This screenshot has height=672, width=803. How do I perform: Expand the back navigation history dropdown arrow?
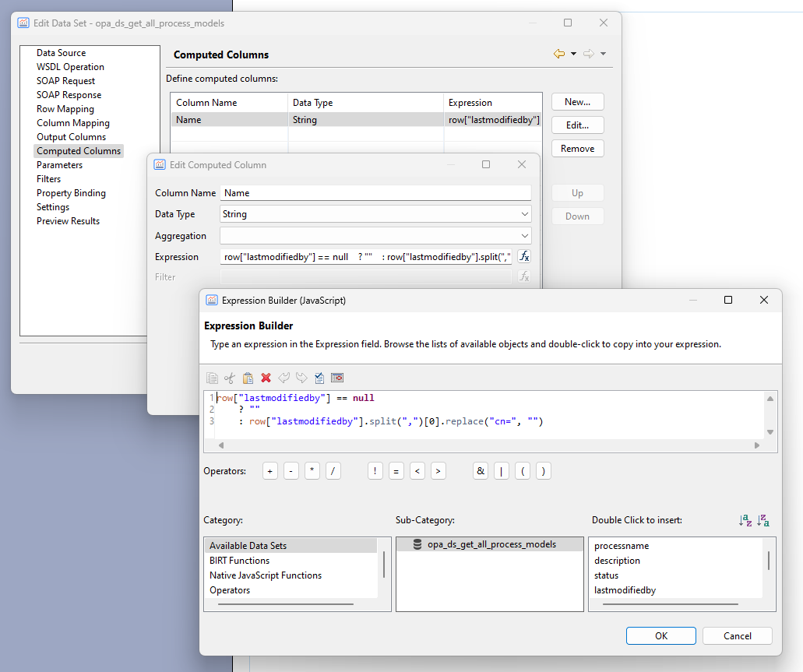[573, 54]
